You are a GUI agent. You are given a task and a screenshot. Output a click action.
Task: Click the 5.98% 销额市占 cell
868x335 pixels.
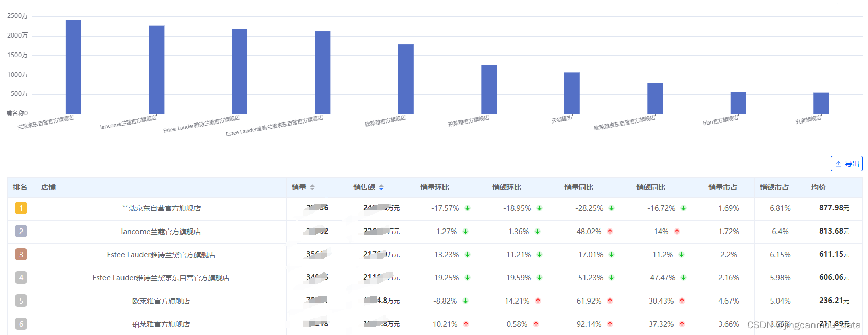780,278
